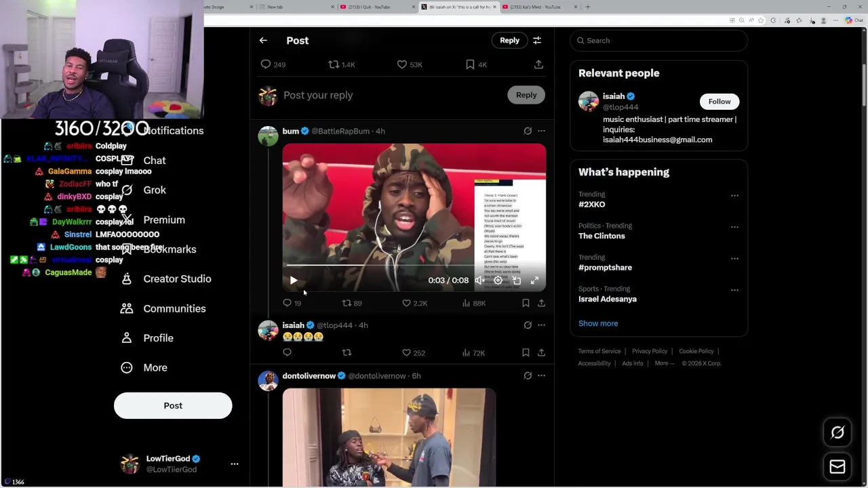Viewport: 868px width, 488px height.
Task: Expand the More footer links menu
Action: pyautogui.click(x=665, y=363)
